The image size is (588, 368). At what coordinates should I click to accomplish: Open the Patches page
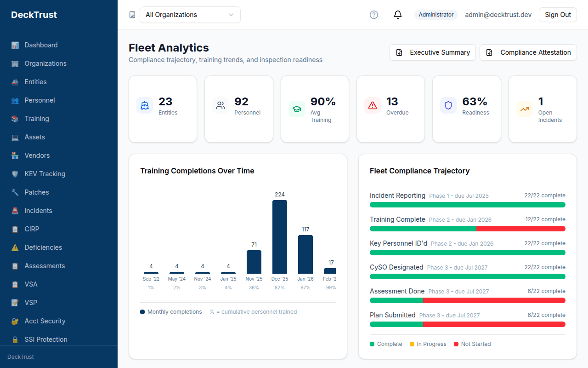tap(37, 192)
